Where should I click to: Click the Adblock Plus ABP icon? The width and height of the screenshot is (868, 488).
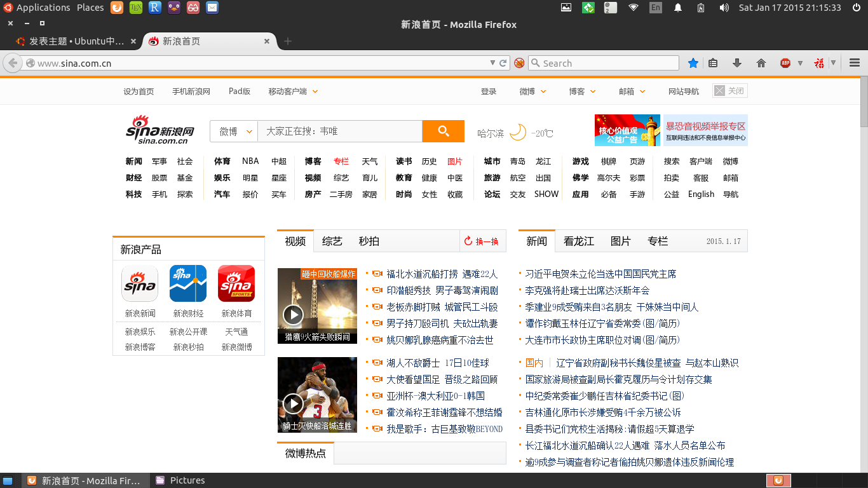coord(785,63)
